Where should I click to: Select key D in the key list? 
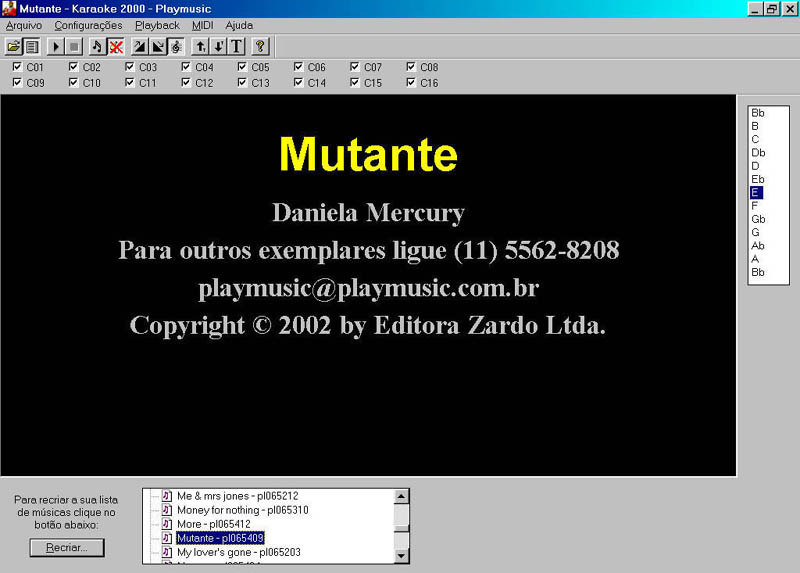click(755, 166)
